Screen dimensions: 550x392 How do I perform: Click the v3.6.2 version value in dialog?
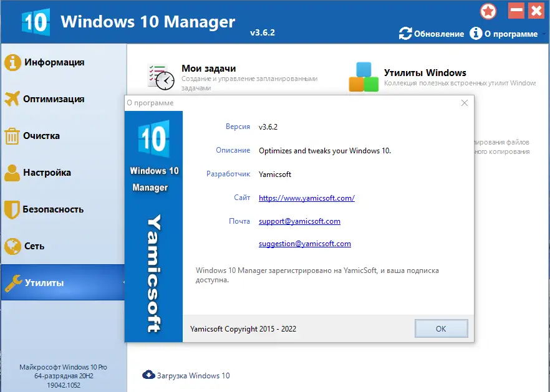coord(268,127)
